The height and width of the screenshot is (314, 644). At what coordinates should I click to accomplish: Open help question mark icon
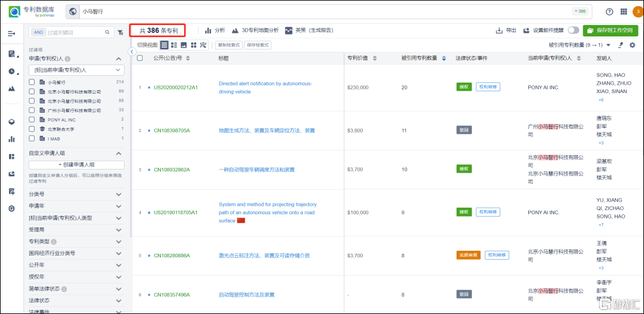click(x=609, y=11)
